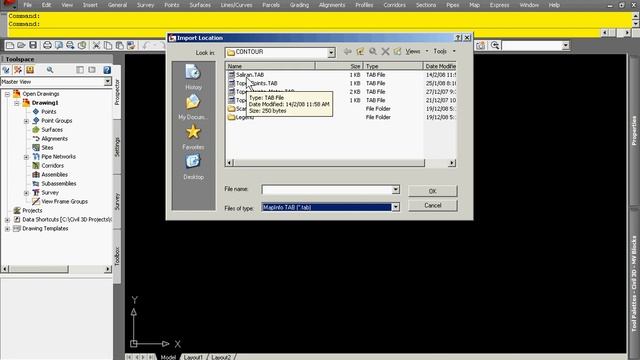Viewport: 640px width, 360px height.
Task: Click the Plot printer toolbar icon
Action: [x=47, y=45]
